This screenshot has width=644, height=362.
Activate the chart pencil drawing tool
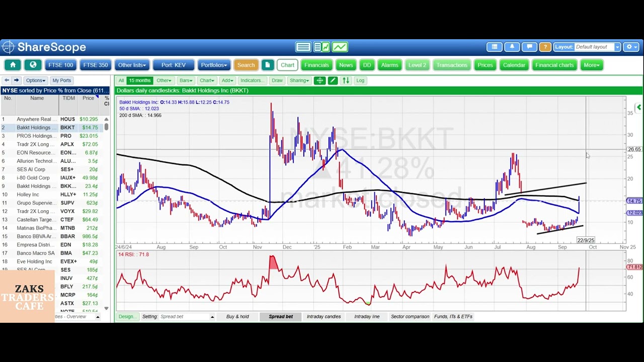pos(333,80)
